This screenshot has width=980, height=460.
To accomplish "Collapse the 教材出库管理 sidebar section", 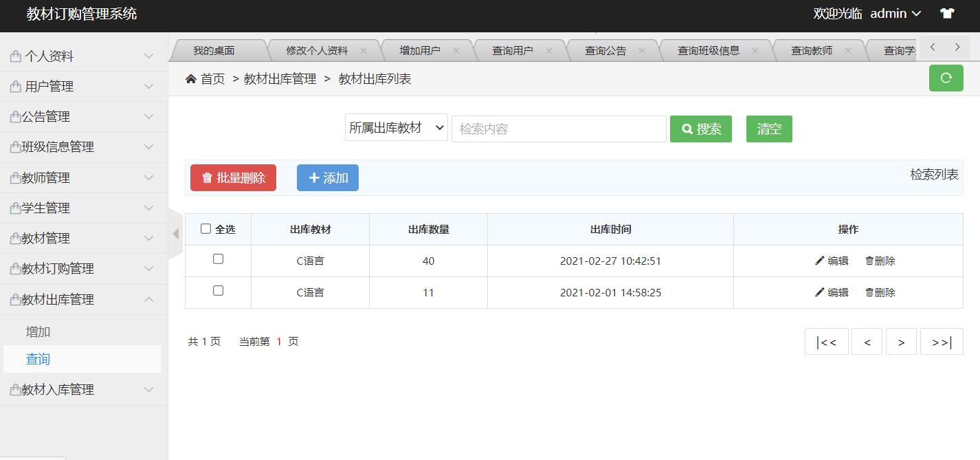I will (x=82, y=298).
